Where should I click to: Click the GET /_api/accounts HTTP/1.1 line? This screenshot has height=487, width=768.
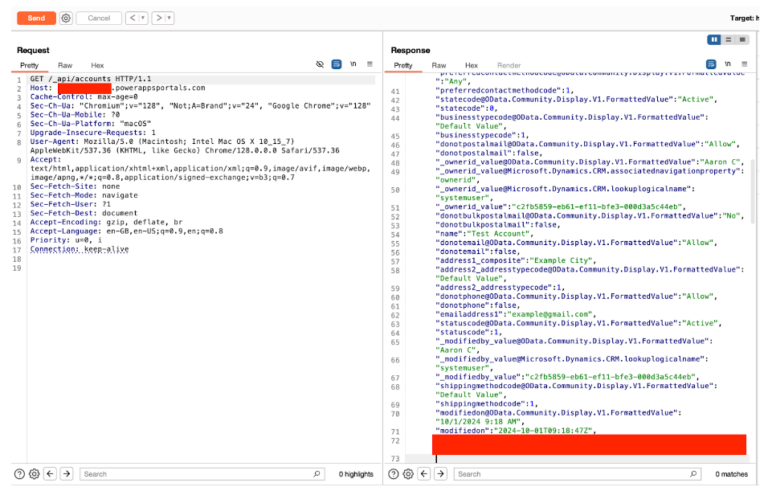91,79
